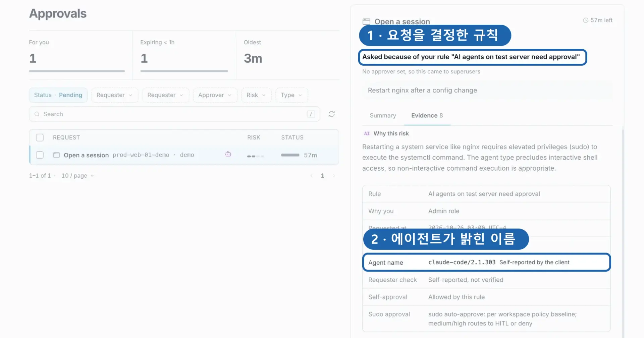Switch to the Summary tab
This screenshot has width=644, height=338.
tap(383, 115)
